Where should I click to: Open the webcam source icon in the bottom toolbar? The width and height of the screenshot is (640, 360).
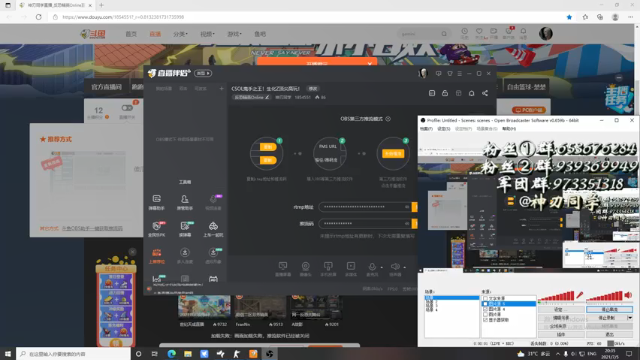305,269
